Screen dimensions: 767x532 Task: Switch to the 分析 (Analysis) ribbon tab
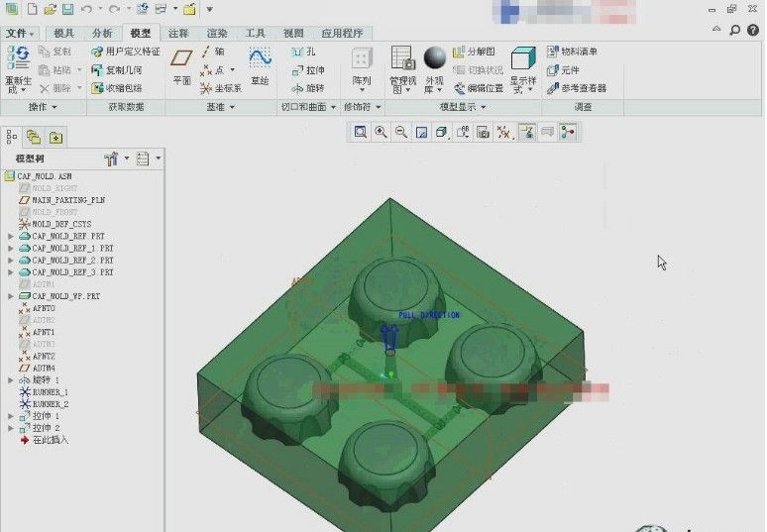[x=102, y=34]
